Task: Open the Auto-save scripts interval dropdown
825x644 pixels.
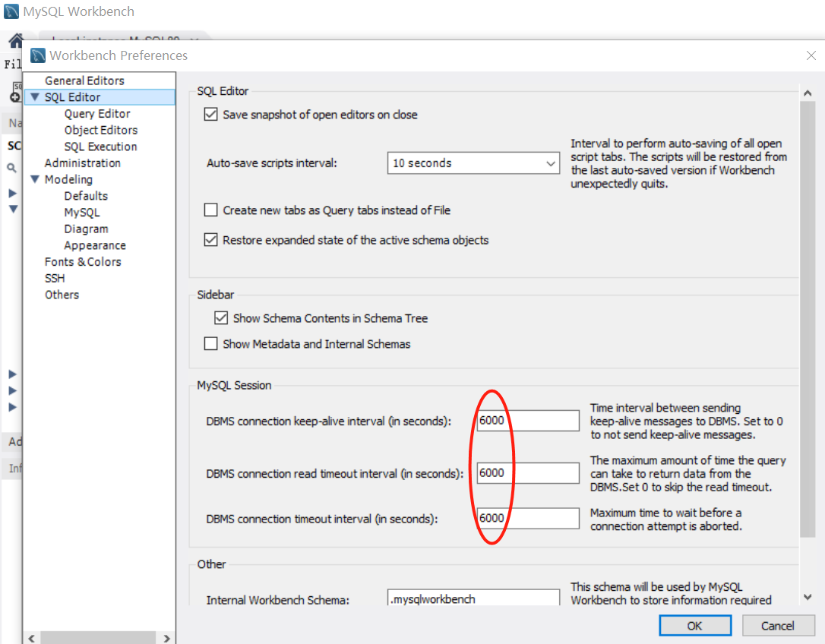Action: [473, 163]
